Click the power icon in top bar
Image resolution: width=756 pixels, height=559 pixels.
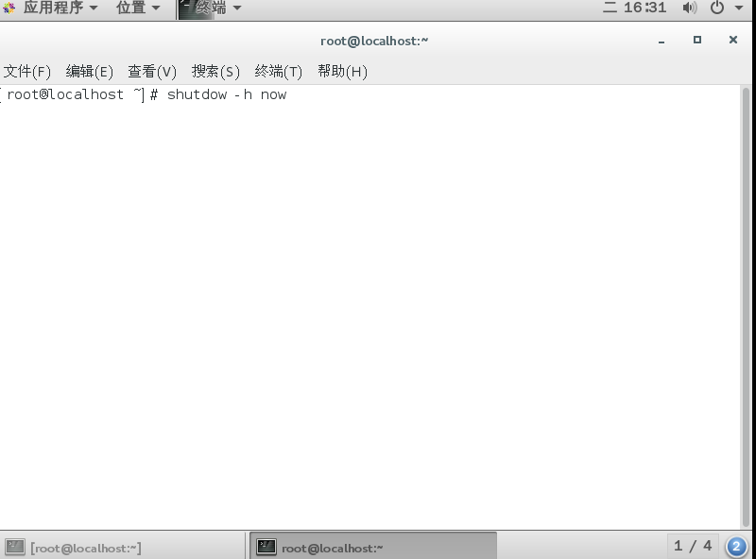coord(717,8)
